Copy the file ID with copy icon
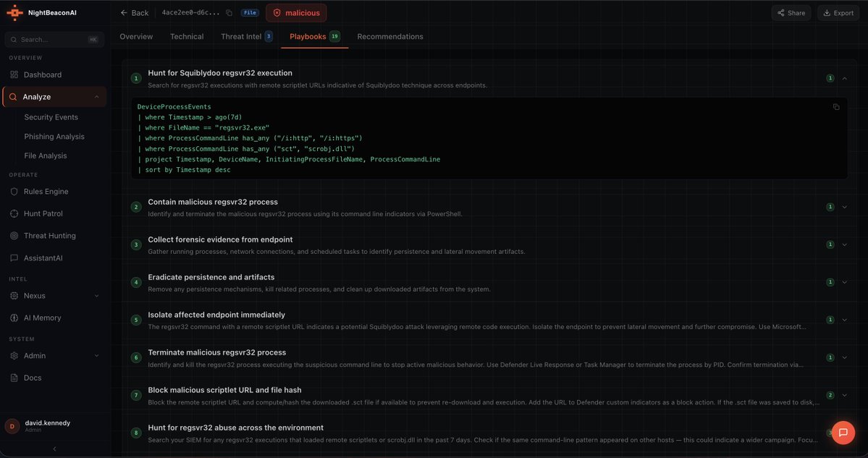868x458 pixels. (229, 13)
